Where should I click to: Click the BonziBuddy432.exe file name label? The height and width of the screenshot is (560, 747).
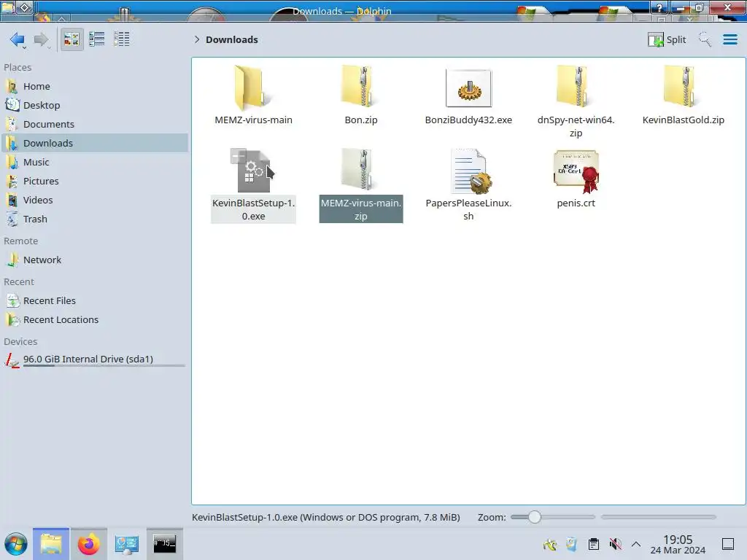pyautogui.click(x=468, y=120)
